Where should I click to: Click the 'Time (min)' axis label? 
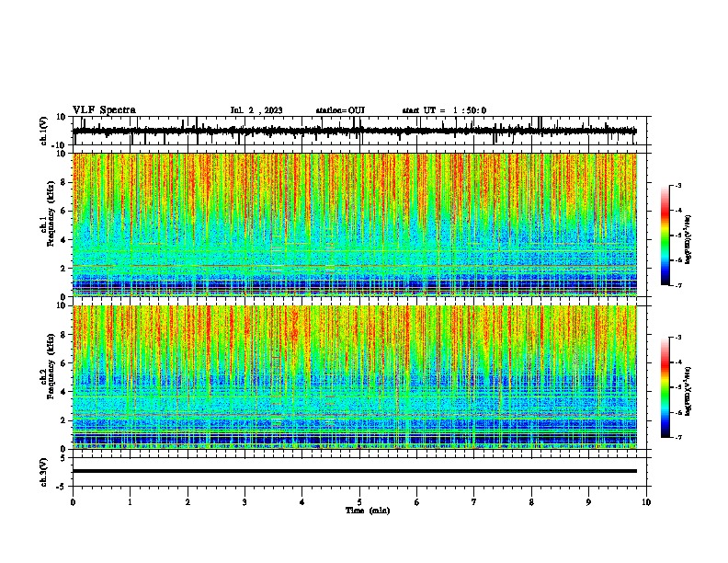(x=368, y=511)
